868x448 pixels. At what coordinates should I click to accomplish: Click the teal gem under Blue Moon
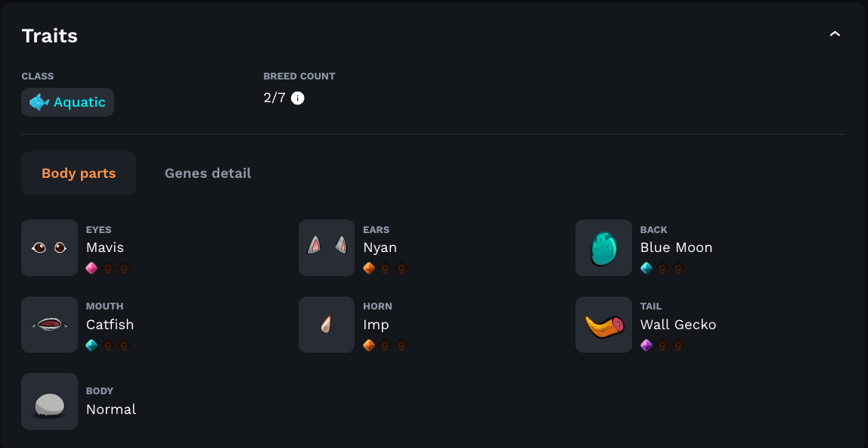click(x=646, y=268)
